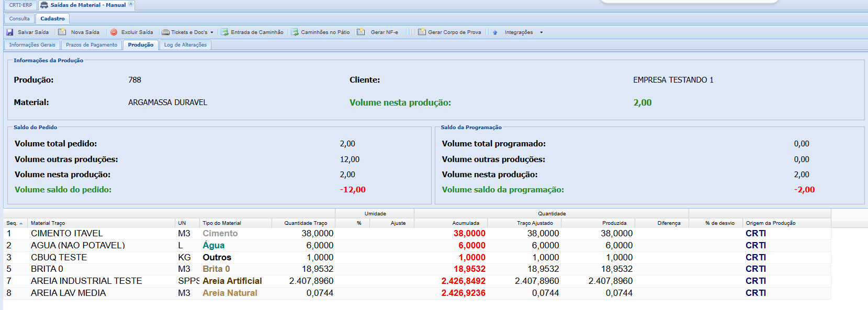This screenshot has height=310, width=868.
Task: Click the Entrada de Caminhão toolbar icon
Action: click(224, 32)
